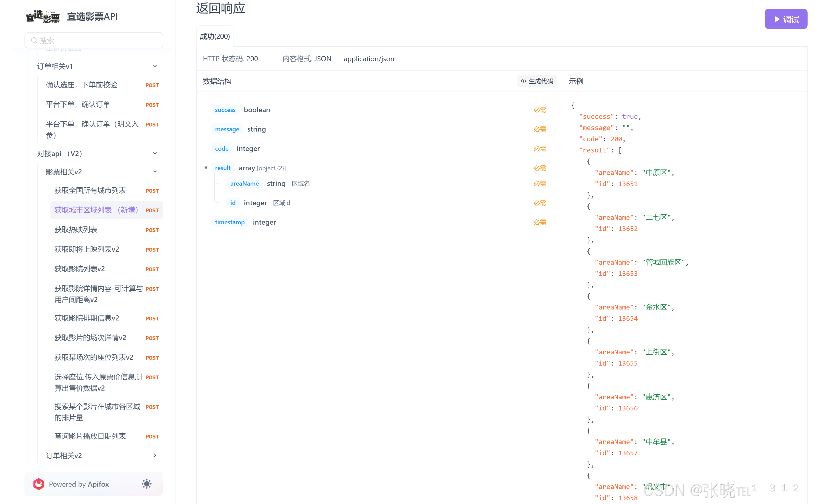Collapse the 影票相关v2 folder chevron

(155, 172)
